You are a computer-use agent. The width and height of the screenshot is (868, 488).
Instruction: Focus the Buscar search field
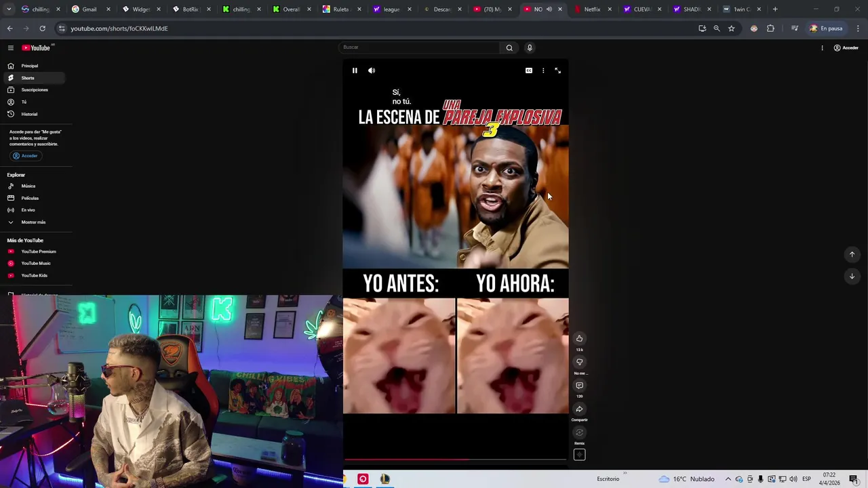[x=419, y=47]
